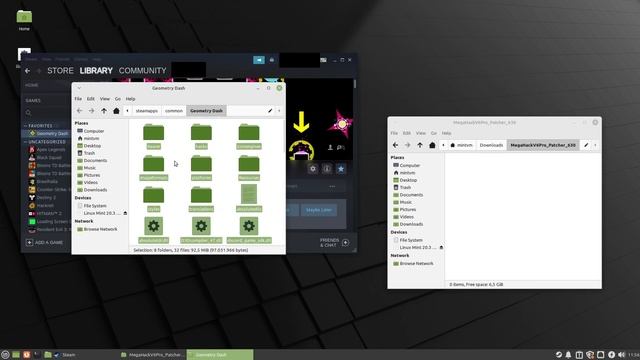Eject Linux Mint device in MegahackV6Pro_Patcher window

pos(441,247)
